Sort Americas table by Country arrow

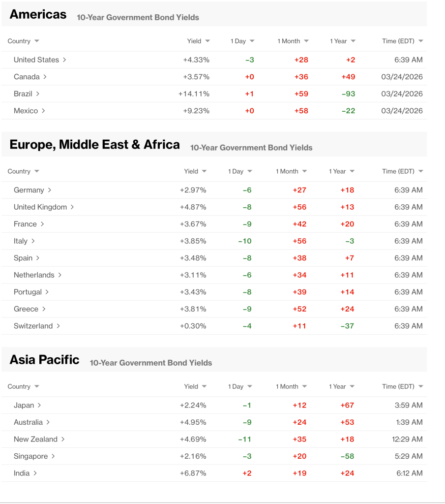pos(37,41)
